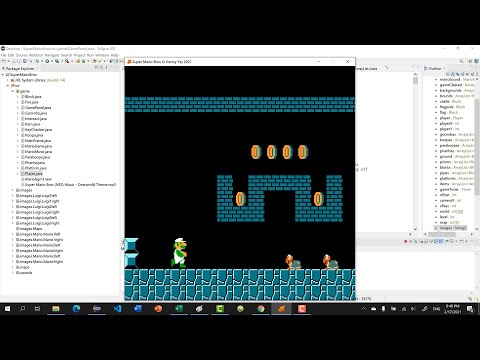This screenshot has height=360, width=480.
Task: Collapse the SuperMarioBros project node
Action: tap(3, 75)
